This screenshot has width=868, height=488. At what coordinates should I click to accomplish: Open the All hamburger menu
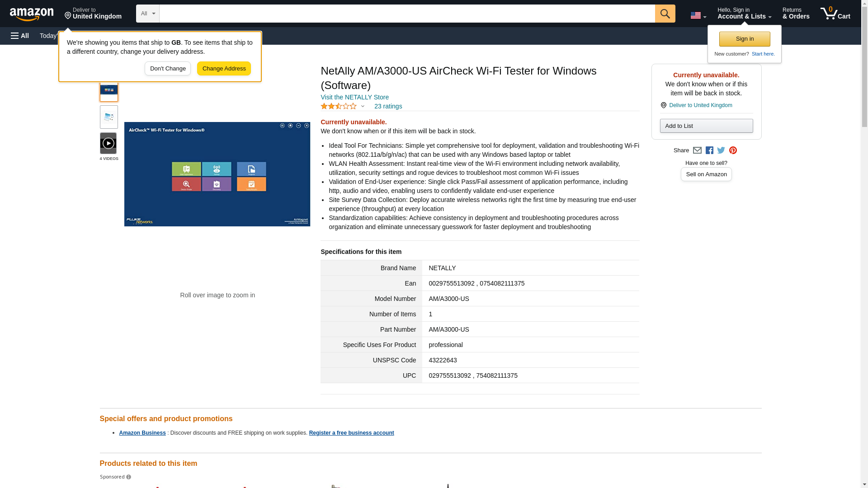20,36
